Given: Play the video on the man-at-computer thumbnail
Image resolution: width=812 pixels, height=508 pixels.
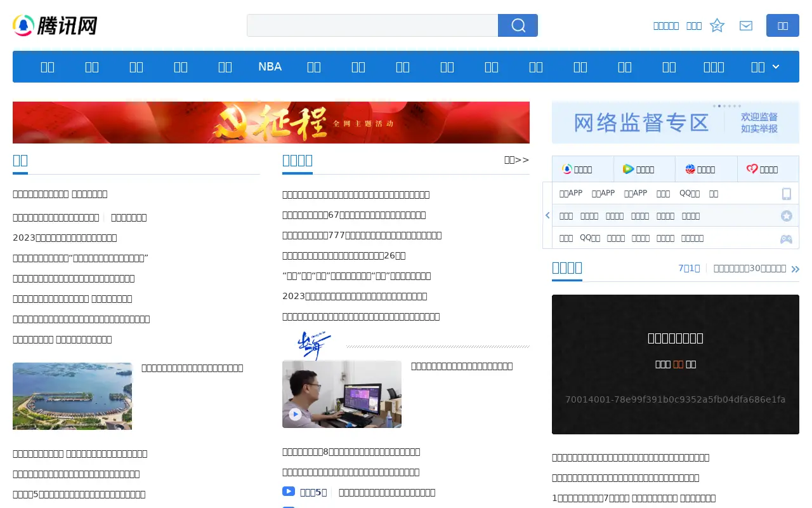Looking at the screenshot, I should click(x=295, y=415).
